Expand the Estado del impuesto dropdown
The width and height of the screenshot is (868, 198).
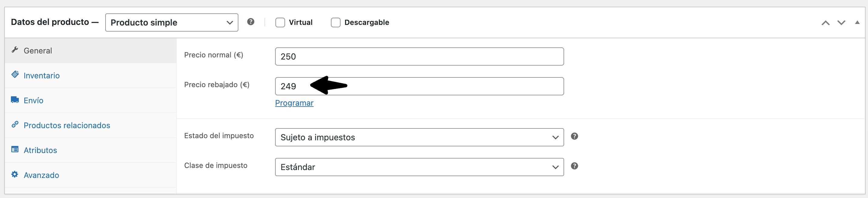coord(419,137)
